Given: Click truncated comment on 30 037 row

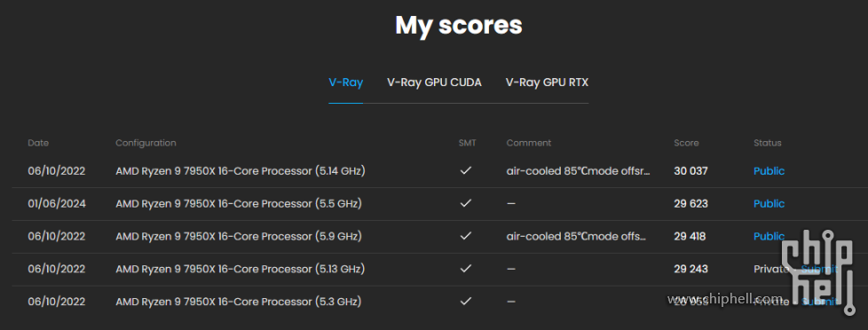Looking at the screenshot, I should (578, 171).
